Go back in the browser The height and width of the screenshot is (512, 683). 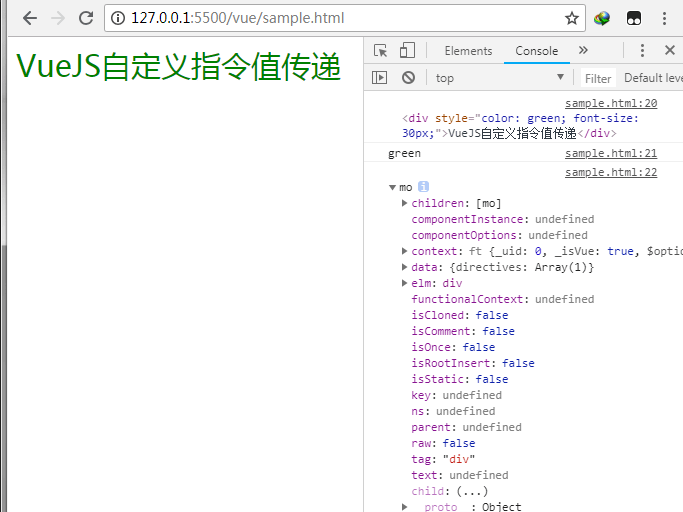pyautogui.click(x=30, y=18)
